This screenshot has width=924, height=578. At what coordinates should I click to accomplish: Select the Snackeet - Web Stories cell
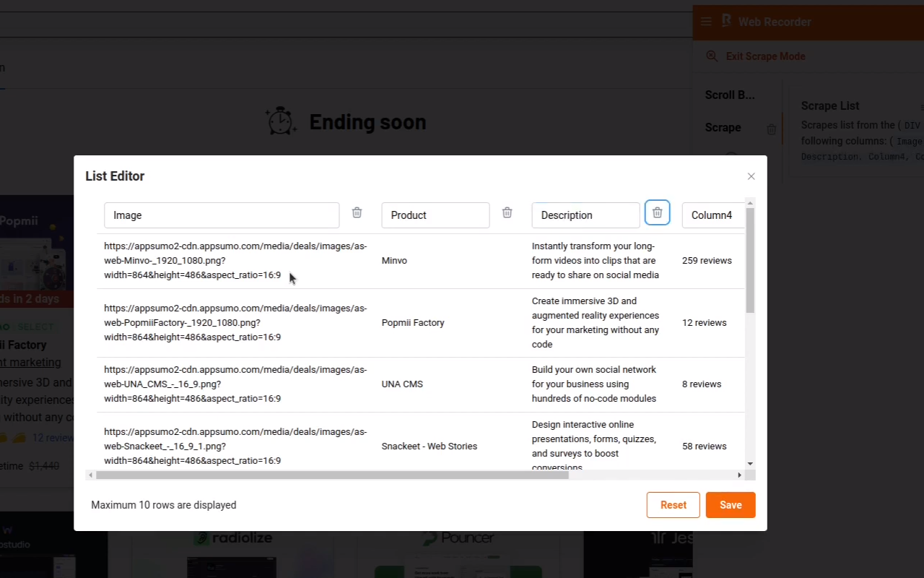coord(430,446)
